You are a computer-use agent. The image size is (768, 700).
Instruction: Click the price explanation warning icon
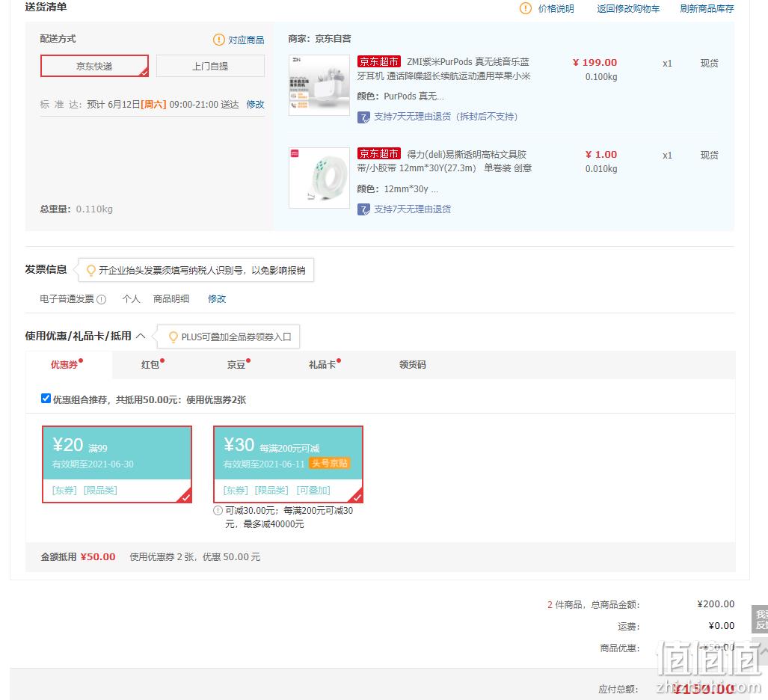coord(525,8)
